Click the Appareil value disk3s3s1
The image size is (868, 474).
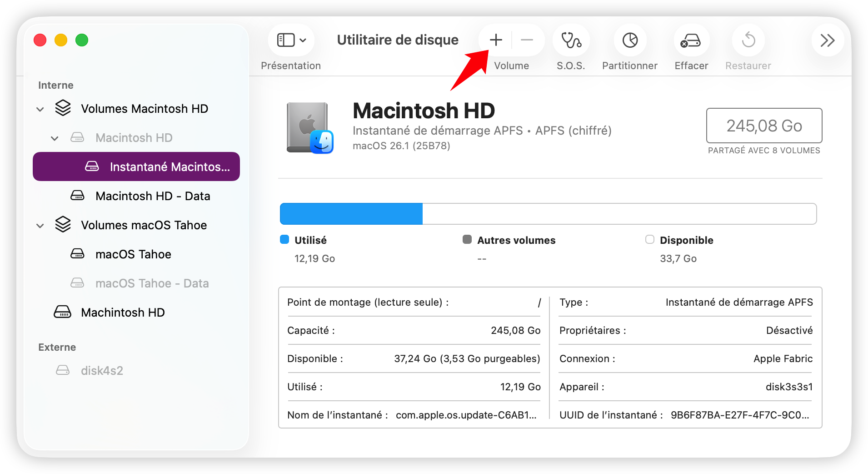pos(789,387)
